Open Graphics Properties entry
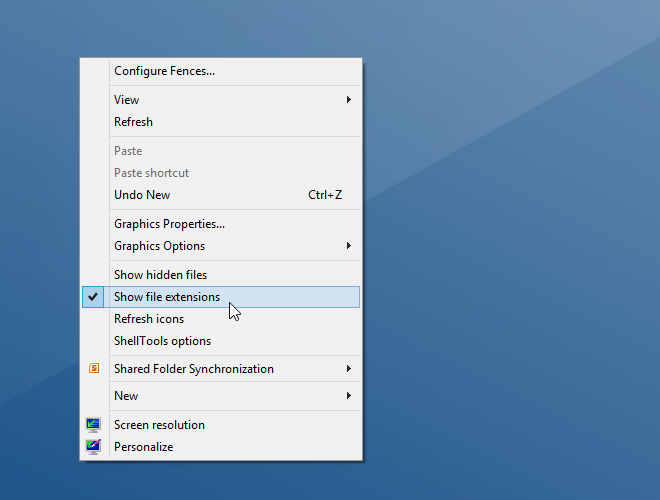660x500 pixels. pyautogui.click(x=221, y=224)
